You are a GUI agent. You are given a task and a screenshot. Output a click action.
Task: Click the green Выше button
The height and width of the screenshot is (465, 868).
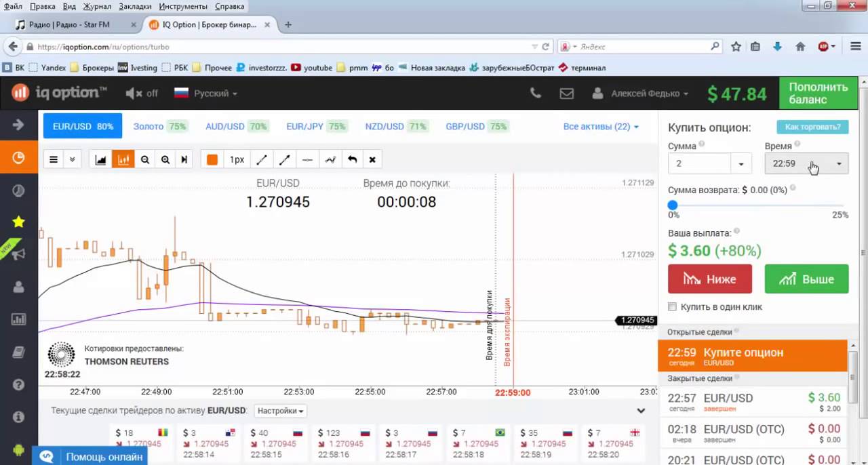coord(806,279)
